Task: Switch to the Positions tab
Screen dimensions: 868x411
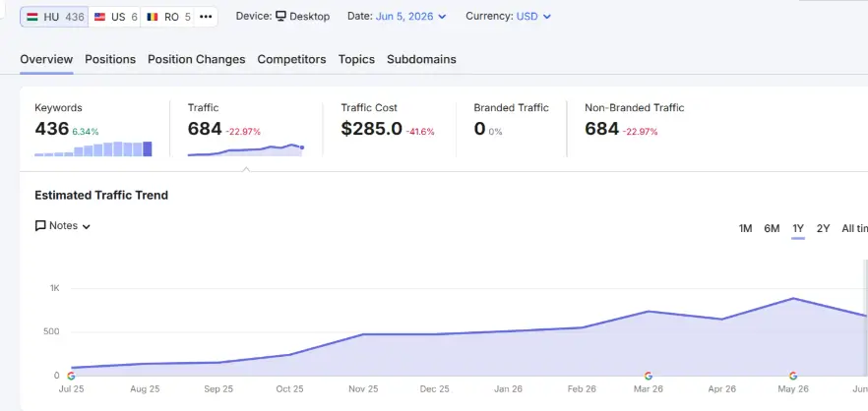Action: [110, 59]
